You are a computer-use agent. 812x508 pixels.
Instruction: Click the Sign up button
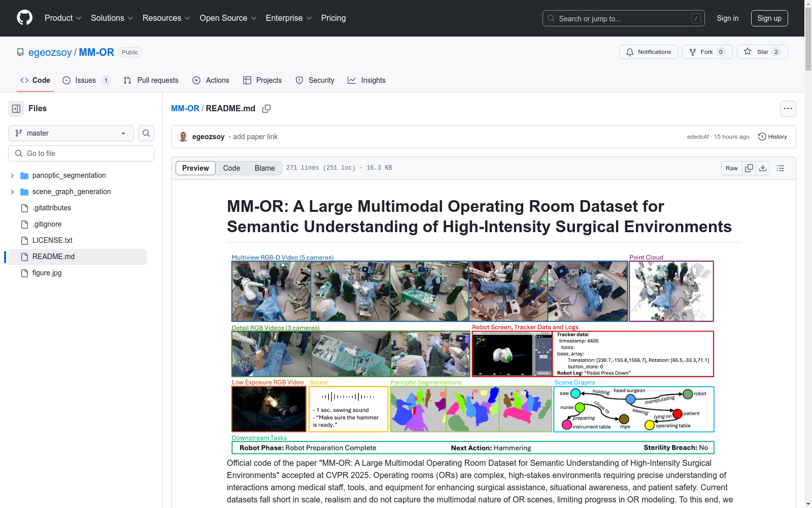(769, 18)
